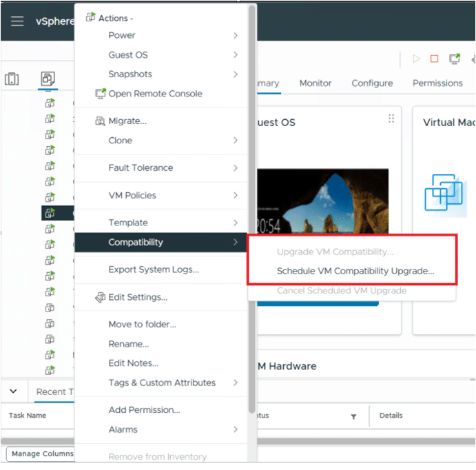Click the green Power On play icon
The height and width of the screenshot is (470, 476).
pyautogui.click(x=416, y=59)
